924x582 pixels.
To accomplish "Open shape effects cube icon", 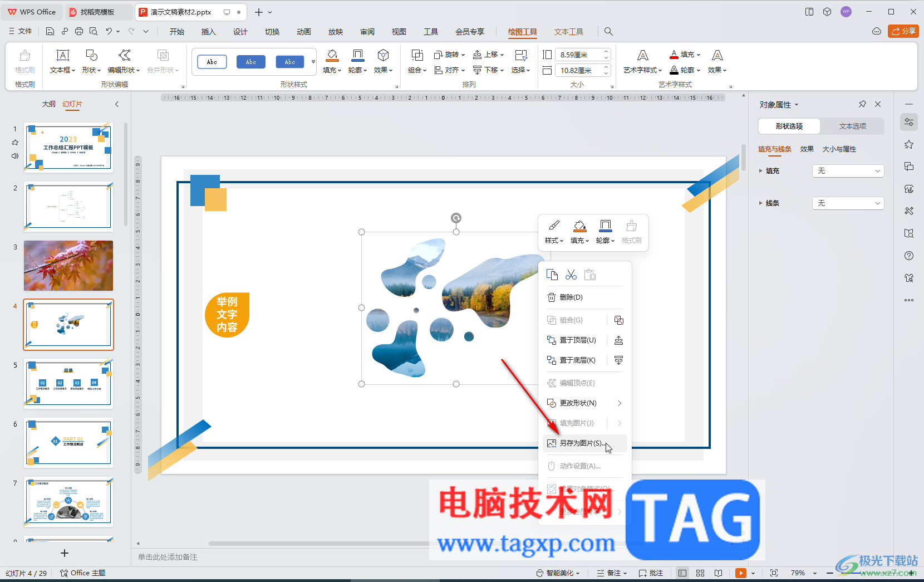I will (x=383, y=55).
